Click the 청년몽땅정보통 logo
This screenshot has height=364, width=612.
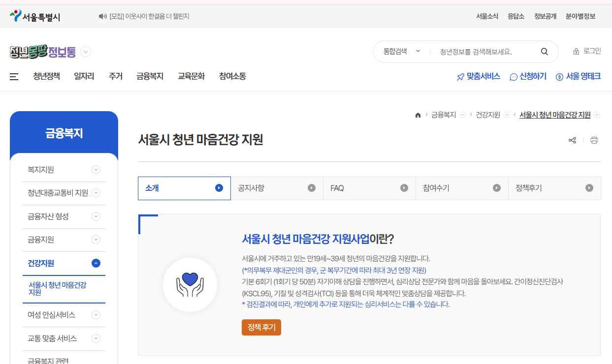[x=43, y=52]
